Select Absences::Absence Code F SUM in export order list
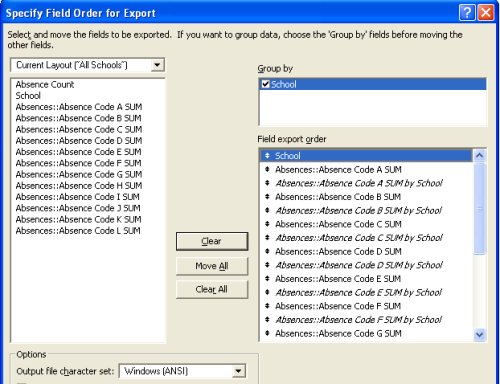Image resolution: width=500 pixels, height=384 pixels. 338,306
